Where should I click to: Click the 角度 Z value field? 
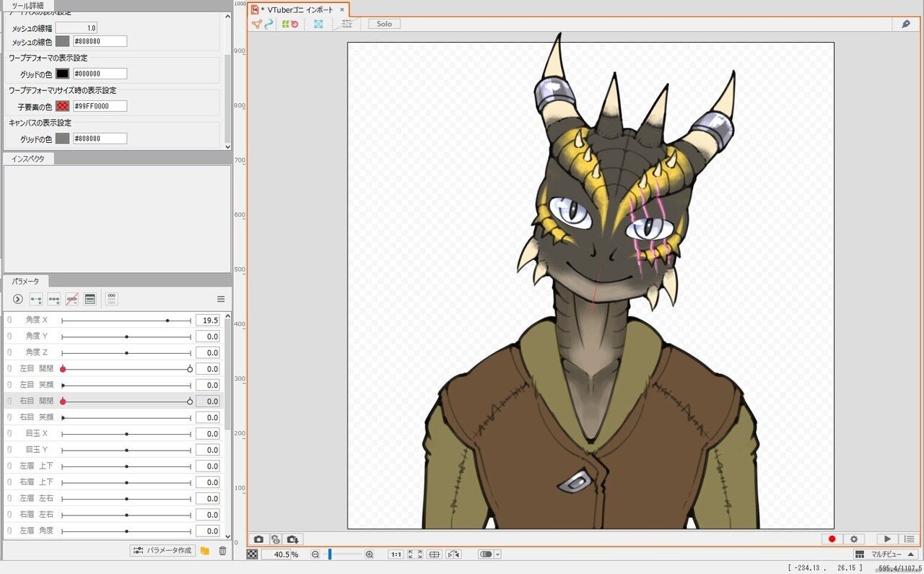coord(207,352)
